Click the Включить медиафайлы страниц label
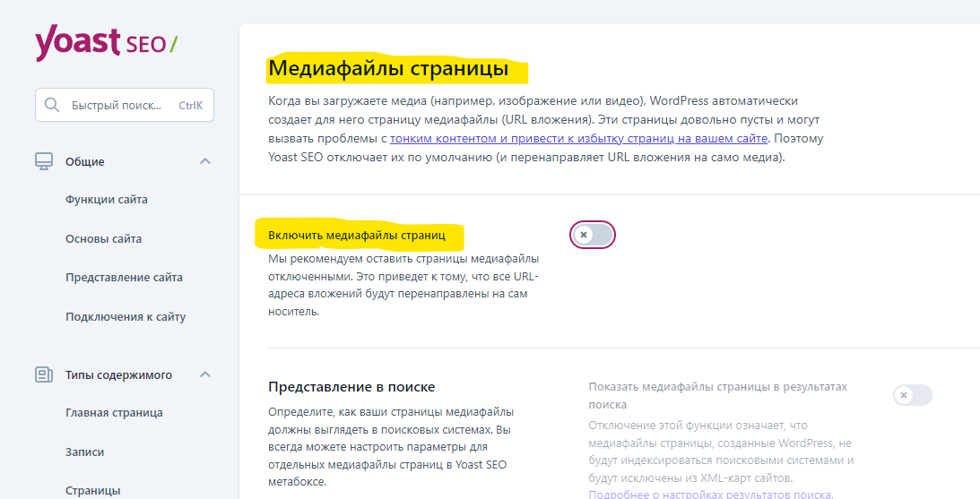This screenshot has width=980, height=499. pyautogui.click(x=357, y=236)
